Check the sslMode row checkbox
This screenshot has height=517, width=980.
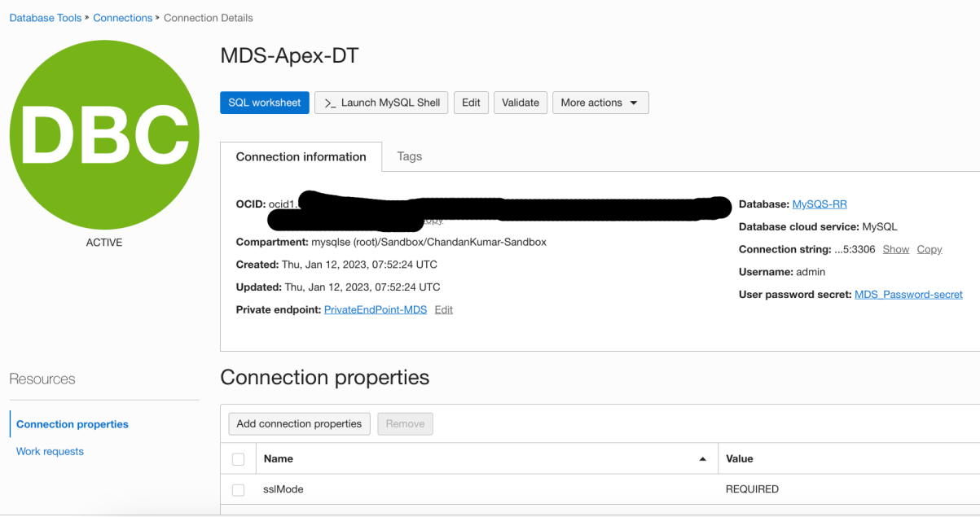[238, 490]
